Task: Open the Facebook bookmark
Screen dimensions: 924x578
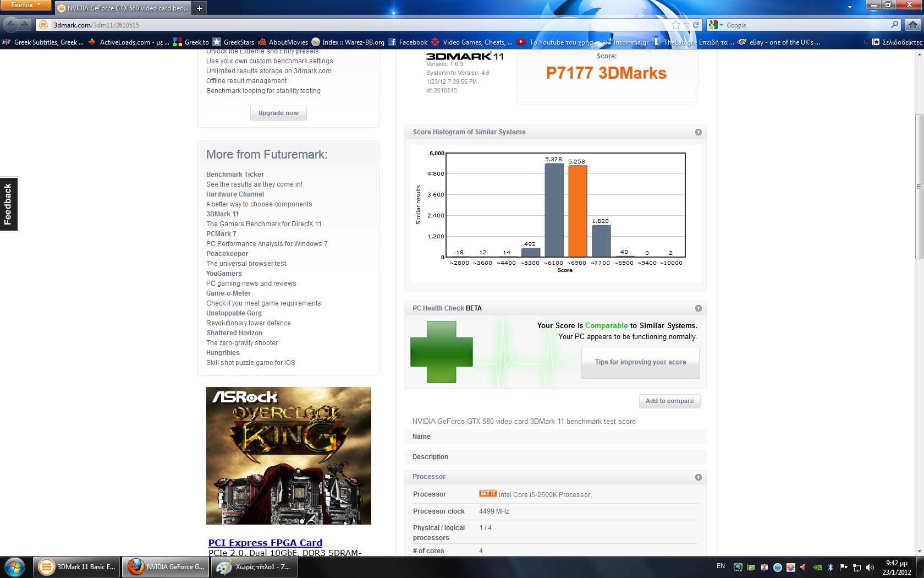Action: tap(408, 42)
